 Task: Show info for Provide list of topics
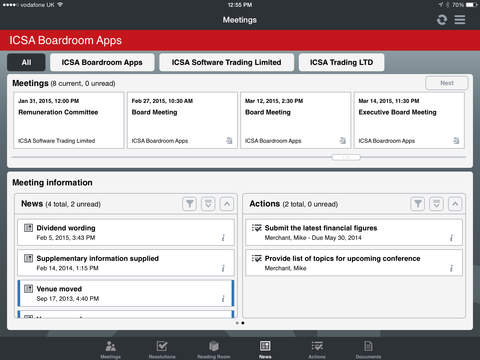[x=451, y=268]
